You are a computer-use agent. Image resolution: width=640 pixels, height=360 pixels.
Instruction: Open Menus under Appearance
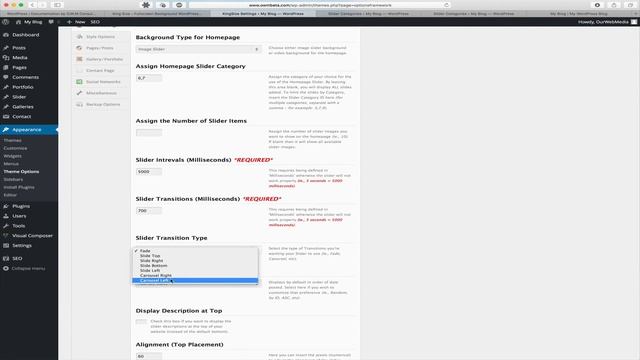click(x=11, y=164)
